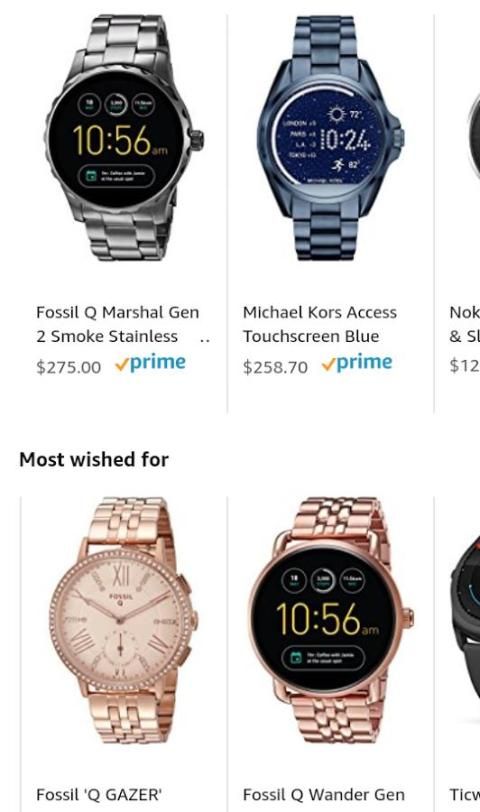The height and width of the screenshot is (812, 480).
Task: Open the partially visible black watch image
Action: point(466,621)
